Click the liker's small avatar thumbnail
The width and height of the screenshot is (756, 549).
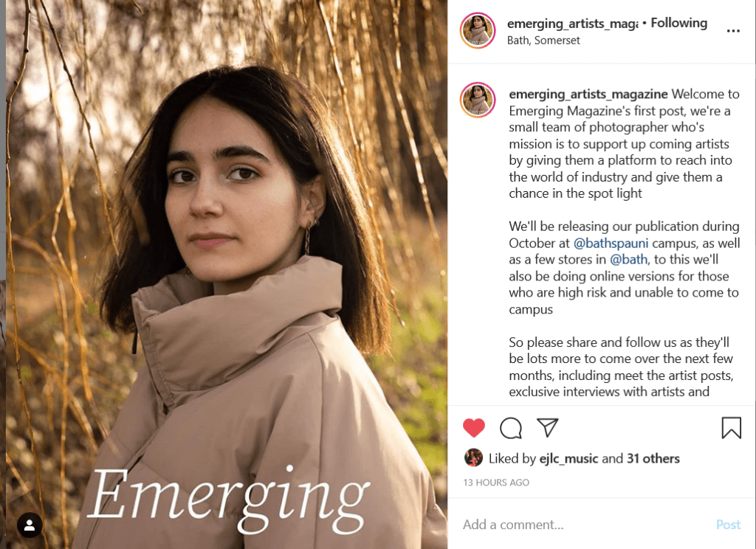pos(473,458)
